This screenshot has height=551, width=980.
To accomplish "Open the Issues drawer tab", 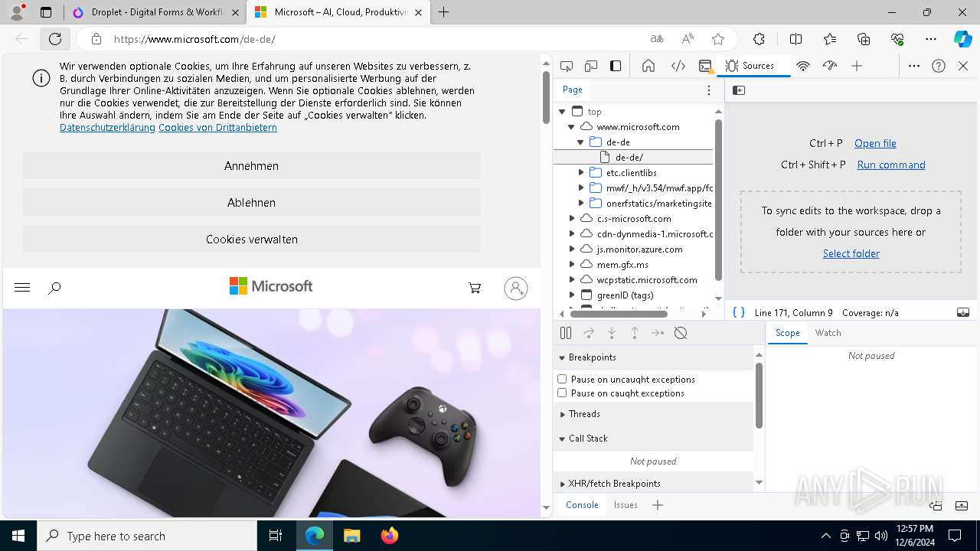I will pos(626,505).
